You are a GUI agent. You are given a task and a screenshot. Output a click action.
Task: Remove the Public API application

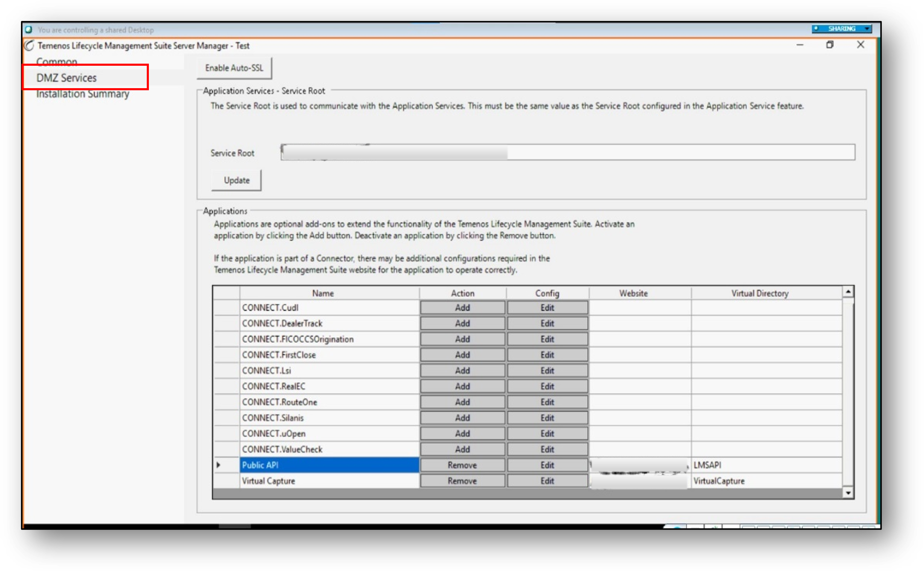[462, 465]
